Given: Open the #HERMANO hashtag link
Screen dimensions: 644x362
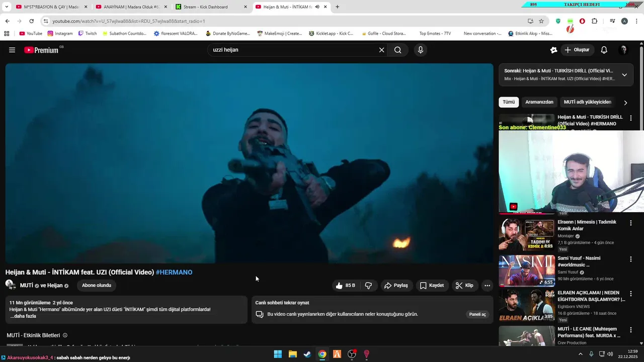Looking at the screenshot, I should pos(174,272).
